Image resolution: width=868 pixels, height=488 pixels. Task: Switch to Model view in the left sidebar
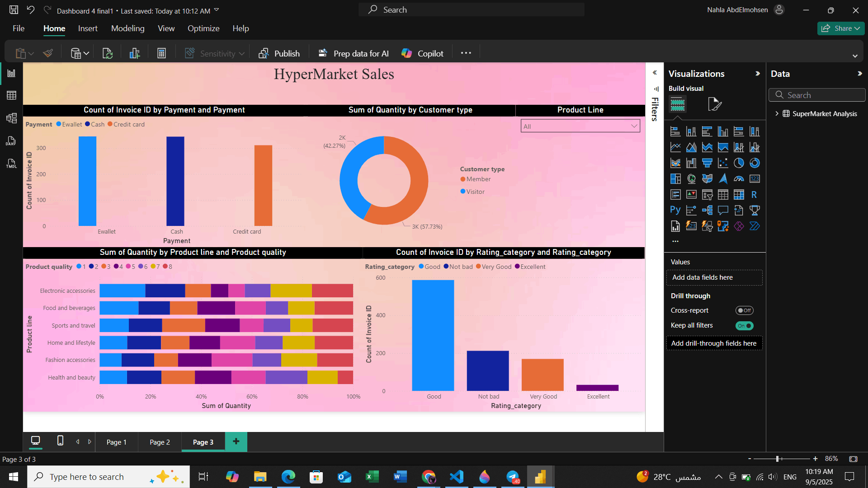click(x=11, y=118)
